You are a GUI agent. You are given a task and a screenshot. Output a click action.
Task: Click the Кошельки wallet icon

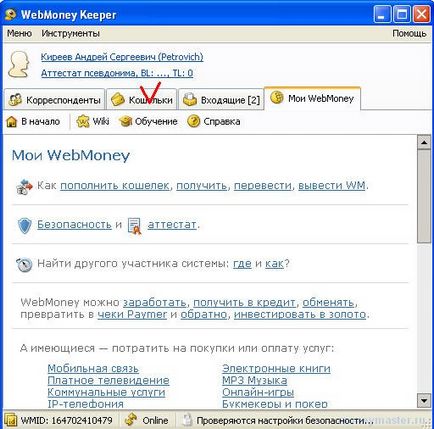(x=118, y=100)
